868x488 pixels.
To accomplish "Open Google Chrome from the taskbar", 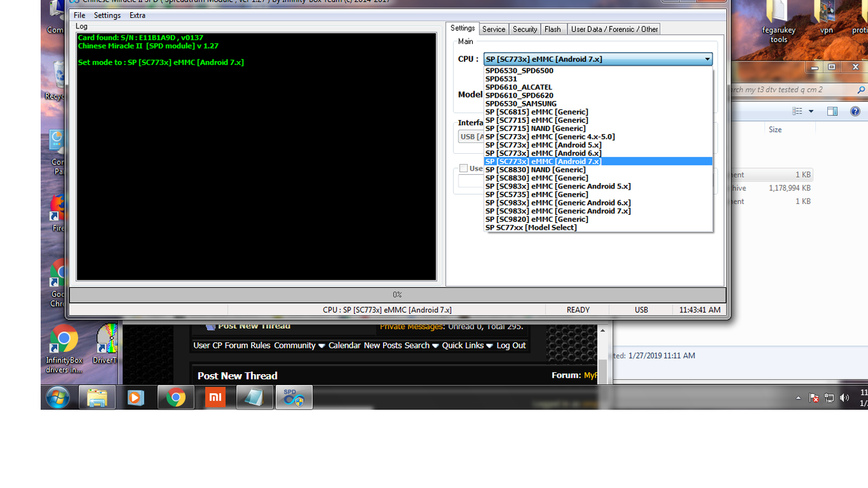I will pos(176,398).
